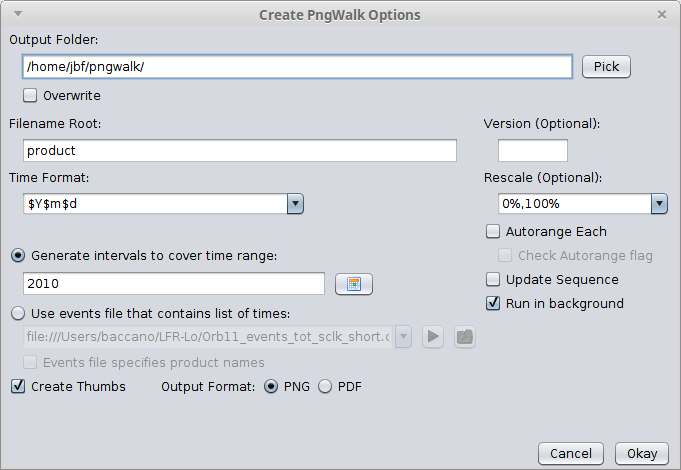Select PNG output format radio button

point(271,387)
